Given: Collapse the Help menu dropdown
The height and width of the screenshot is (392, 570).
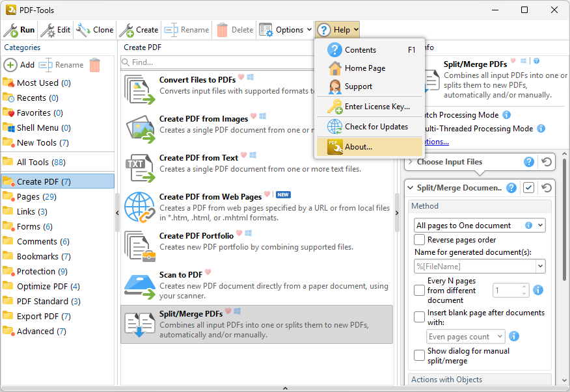Looking at the screenshot, I should click(338, 30).
